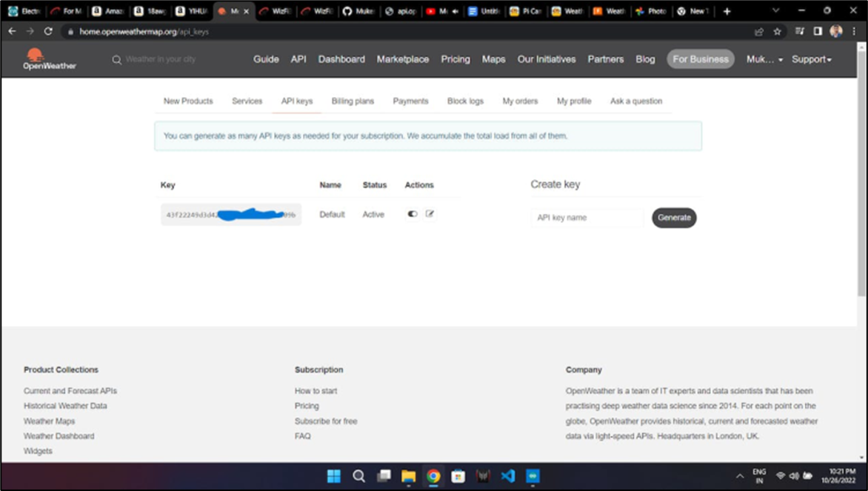Click the share page icon in address bar
868x491 pixels.
pos(759,32)
